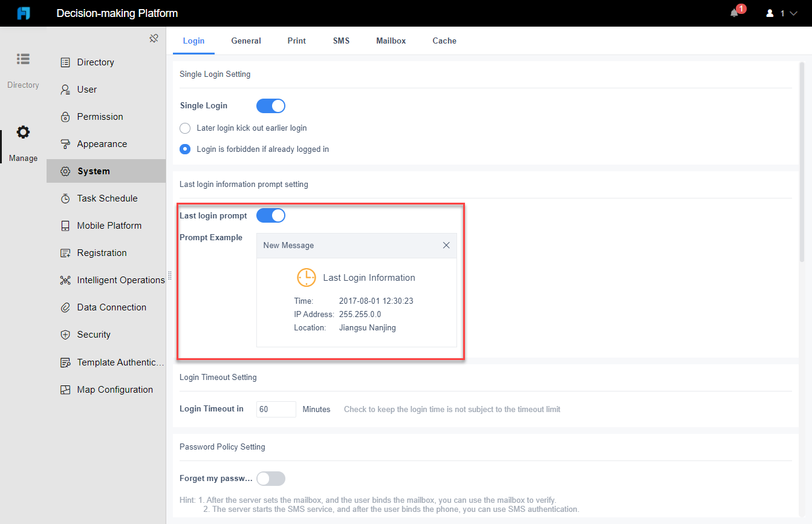This screenshot has width=812, height=524.
Task: Click the platform logo in the title bar
Action: tap(23, 13)
